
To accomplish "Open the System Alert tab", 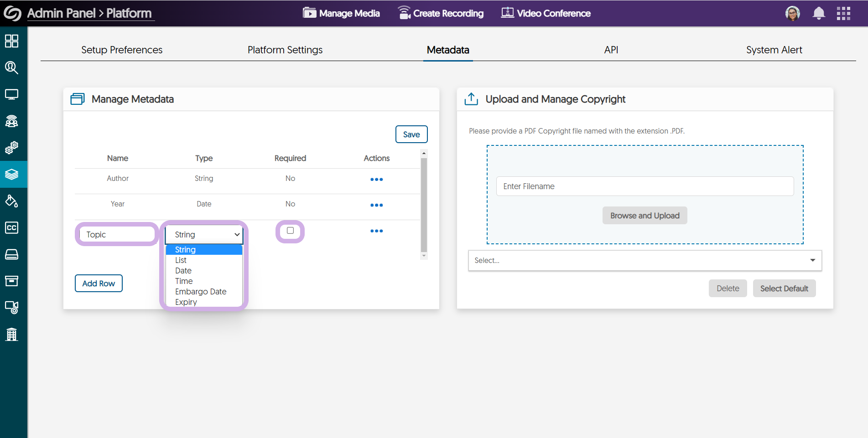I will (774, 50).
